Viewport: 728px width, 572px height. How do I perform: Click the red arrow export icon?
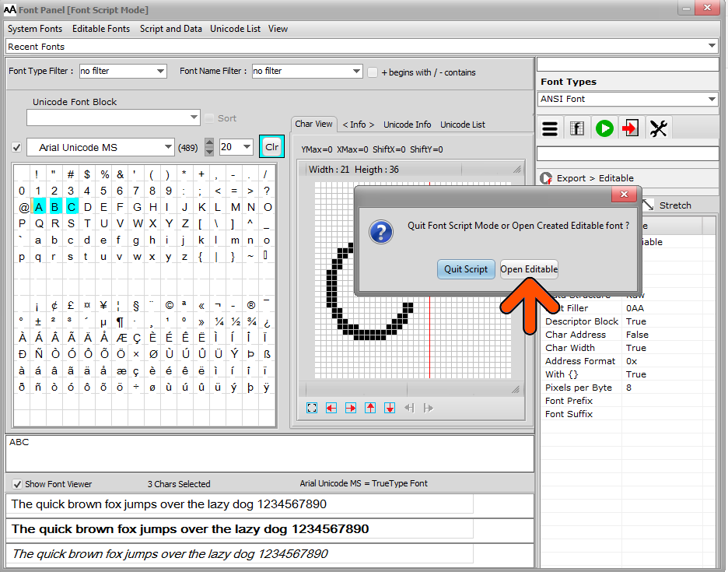pyautogui.click(x=631, y=128)
